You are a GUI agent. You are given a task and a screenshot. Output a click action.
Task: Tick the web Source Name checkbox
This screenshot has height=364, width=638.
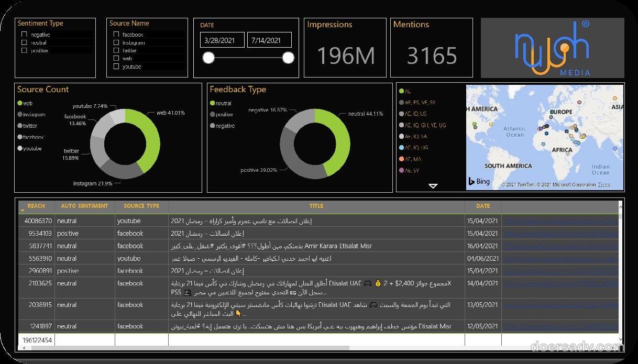(116, 59)
